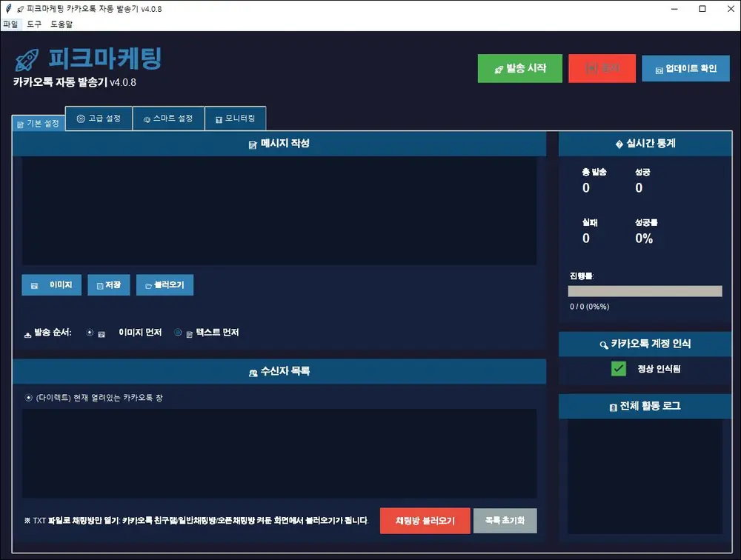The height and width of the screenshot is (560, 741).
Task: Open the 도움말 menu
Action: (x=62, y=24)
